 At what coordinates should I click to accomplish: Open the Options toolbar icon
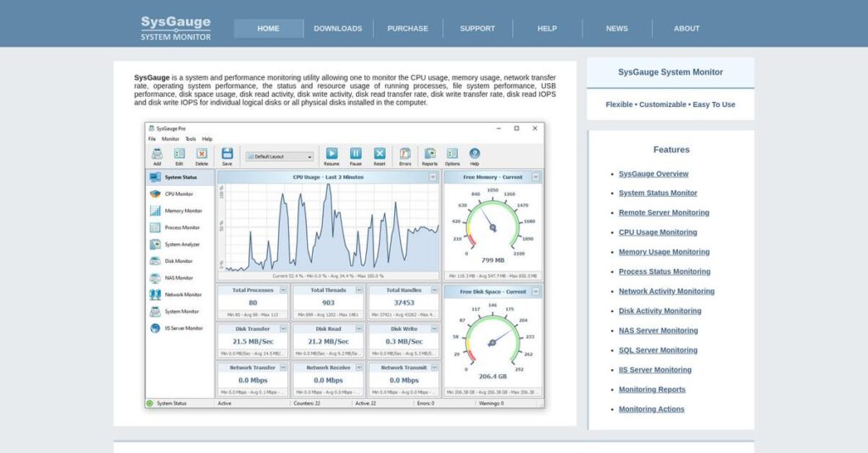tap(453, 154)
